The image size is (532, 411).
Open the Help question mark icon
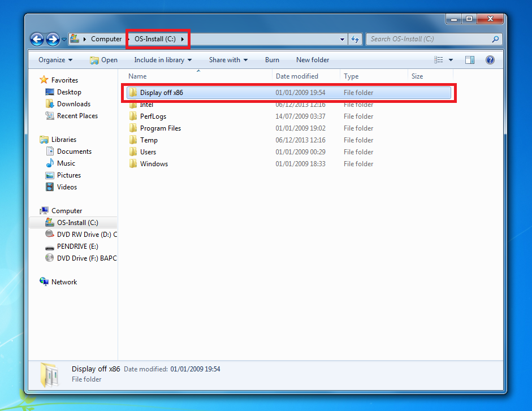490,60
